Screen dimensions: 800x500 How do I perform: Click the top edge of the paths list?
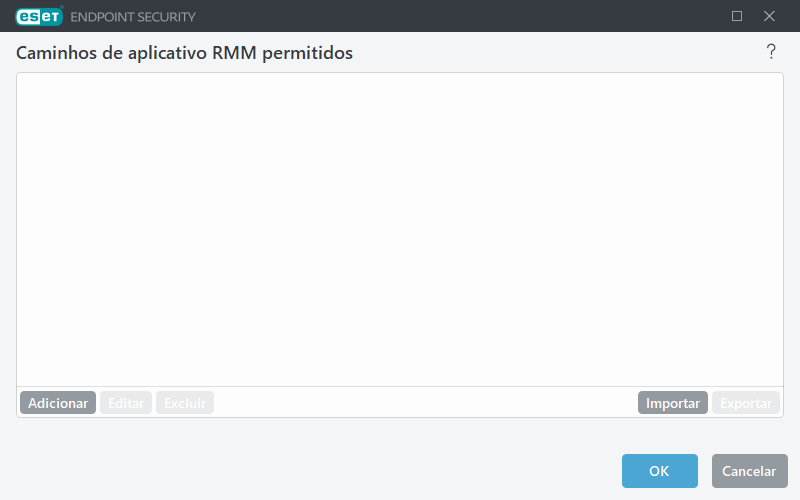(400, 74)
